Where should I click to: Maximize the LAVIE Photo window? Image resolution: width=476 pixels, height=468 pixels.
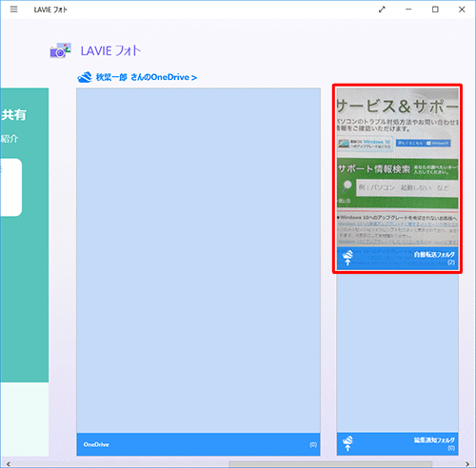tap(435, 10)
